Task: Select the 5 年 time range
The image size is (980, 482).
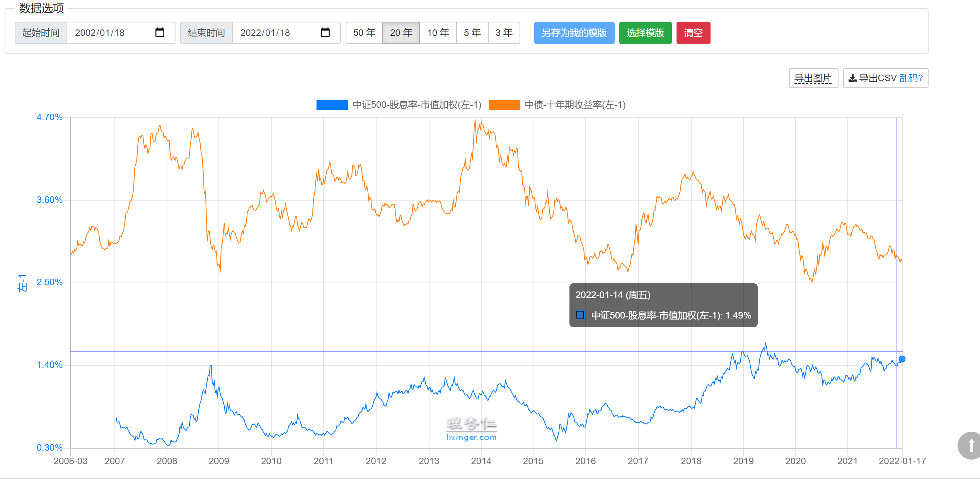Action: tap(472, 33)
